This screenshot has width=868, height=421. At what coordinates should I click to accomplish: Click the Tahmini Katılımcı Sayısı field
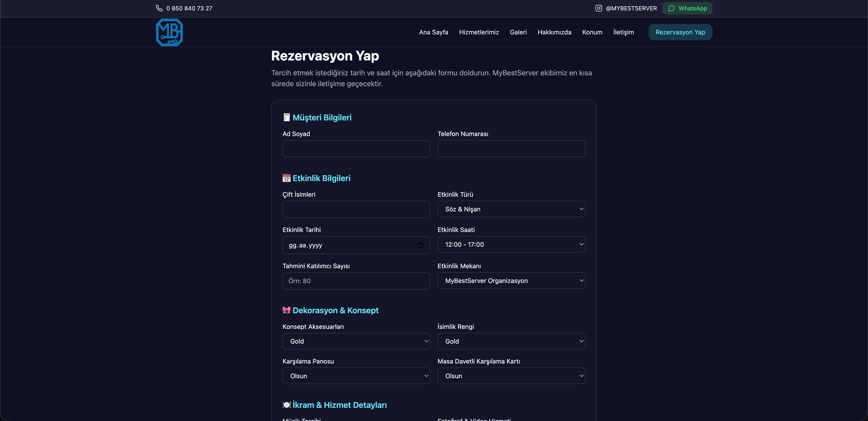pos(356,281)
